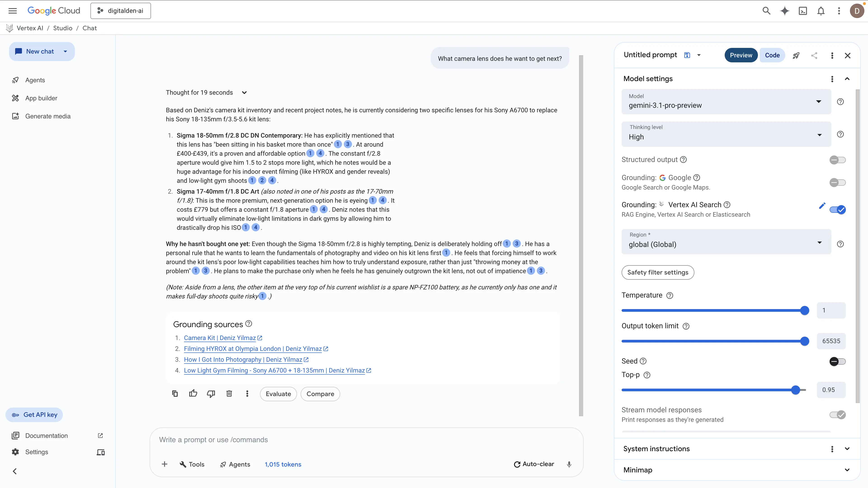
Task: Open the Model dropdown gemini-3.1-pro-preview
Action: click(726, 102)
